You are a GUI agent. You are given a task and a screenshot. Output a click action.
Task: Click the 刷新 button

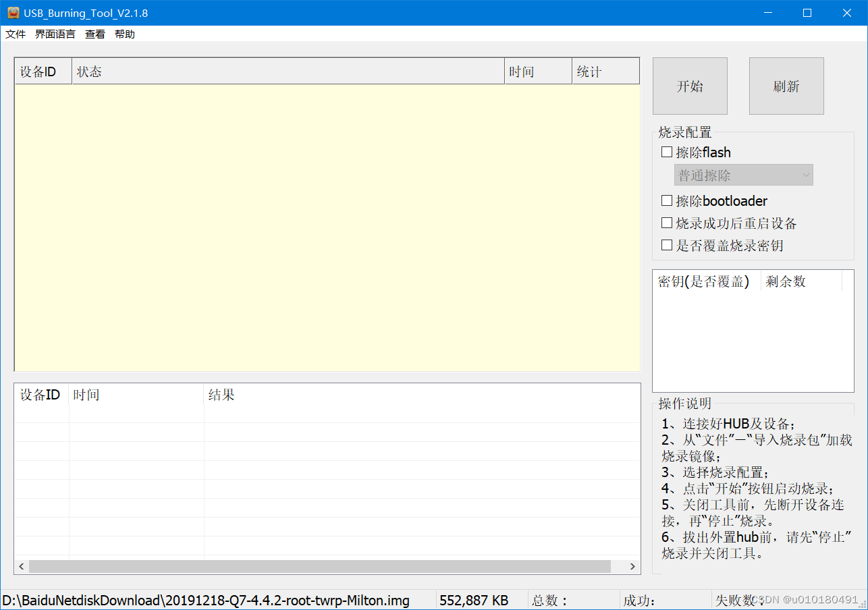[786, 86]
